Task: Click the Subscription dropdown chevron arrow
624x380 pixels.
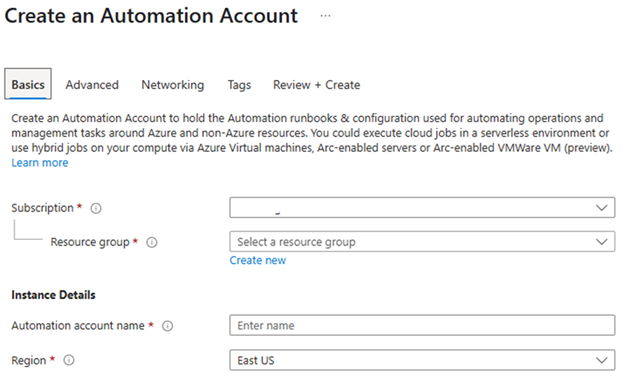Action: click(601, 208)
